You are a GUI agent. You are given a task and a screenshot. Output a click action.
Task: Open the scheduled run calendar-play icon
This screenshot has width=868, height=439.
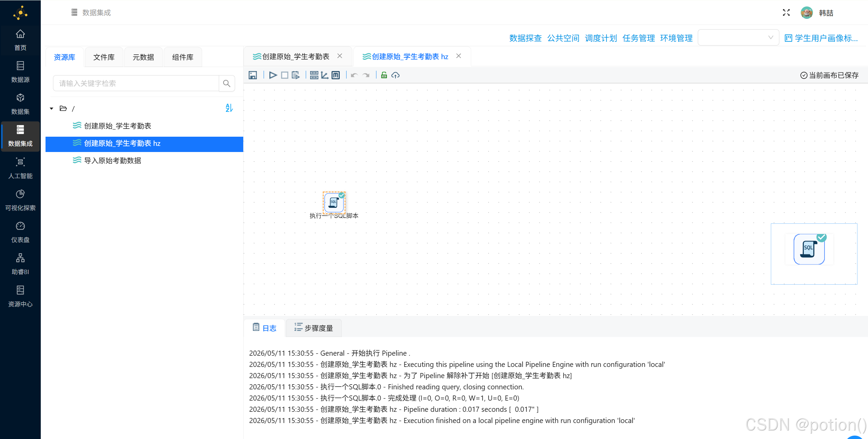(x=296, y=75)
